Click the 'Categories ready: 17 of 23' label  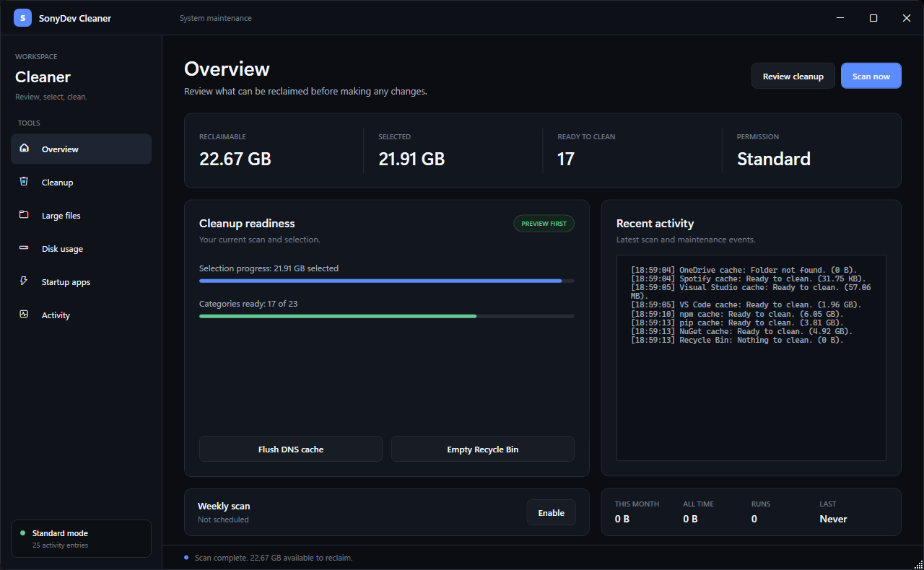[248, 304]
